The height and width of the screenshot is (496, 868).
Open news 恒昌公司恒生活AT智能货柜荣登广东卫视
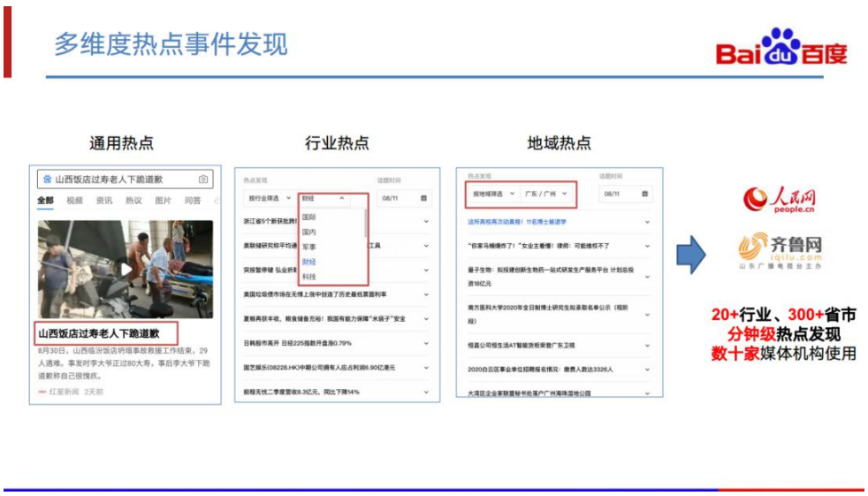[521, 346]
